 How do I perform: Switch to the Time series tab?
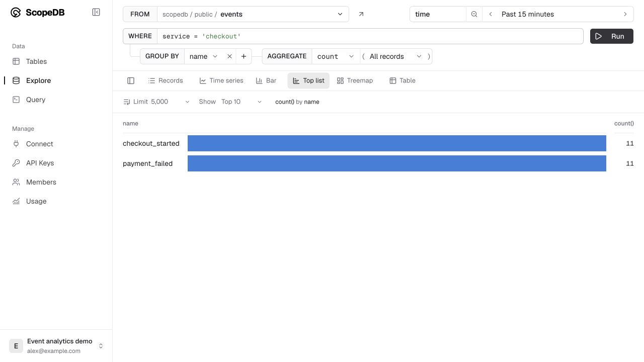click(x=221, y=80)
